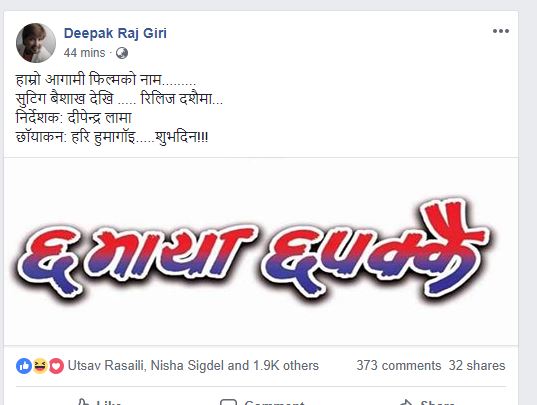Open Utsav Rasaili's name in reactions
537x405 pixels.
(x=105, y=366)
